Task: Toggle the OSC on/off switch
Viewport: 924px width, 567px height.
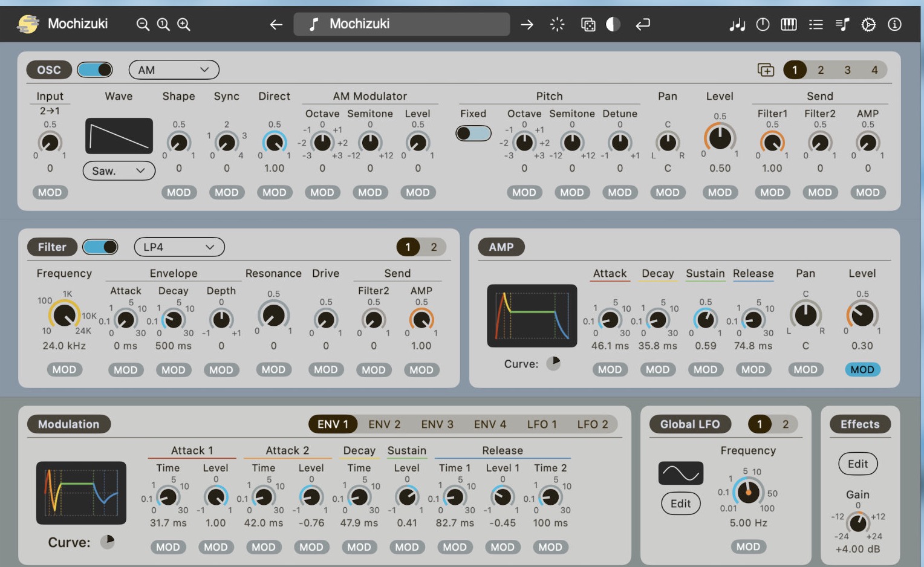Action: (95, 70)
